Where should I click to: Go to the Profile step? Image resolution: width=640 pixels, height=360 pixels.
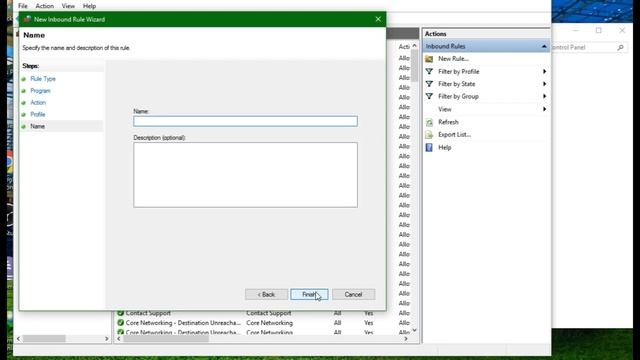coord(38,114)
